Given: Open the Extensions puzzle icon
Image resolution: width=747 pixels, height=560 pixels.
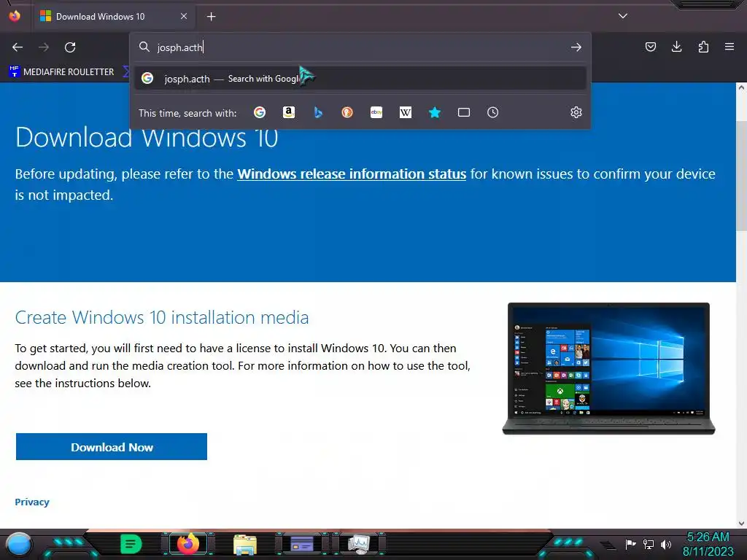Looking at the screenshot, I should click(x=703, y=47).
